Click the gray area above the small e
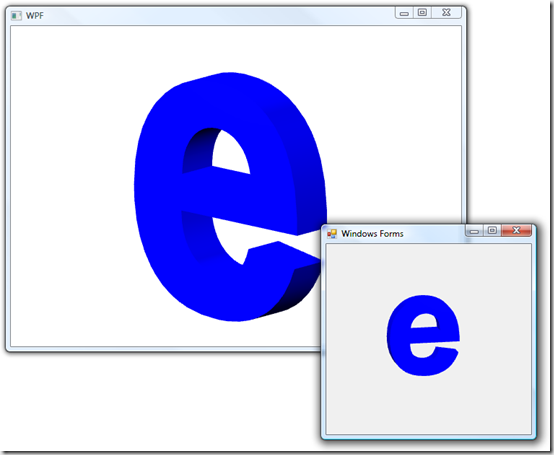 pos(428,268)
